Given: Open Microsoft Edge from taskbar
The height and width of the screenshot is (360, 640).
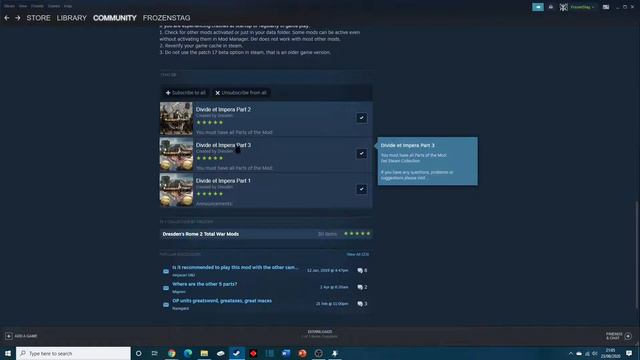Looking at the screenshot, I should point(188,353).
